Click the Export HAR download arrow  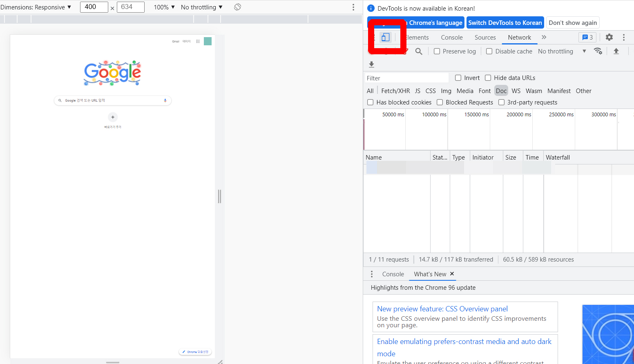tap(371, 64)
